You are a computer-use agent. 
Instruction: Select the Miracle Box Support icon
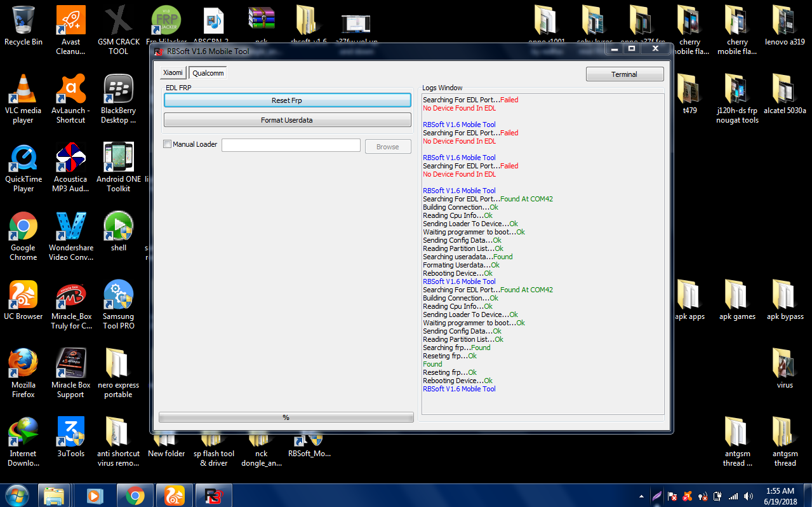pyautogui.click(x=70, y=373)
